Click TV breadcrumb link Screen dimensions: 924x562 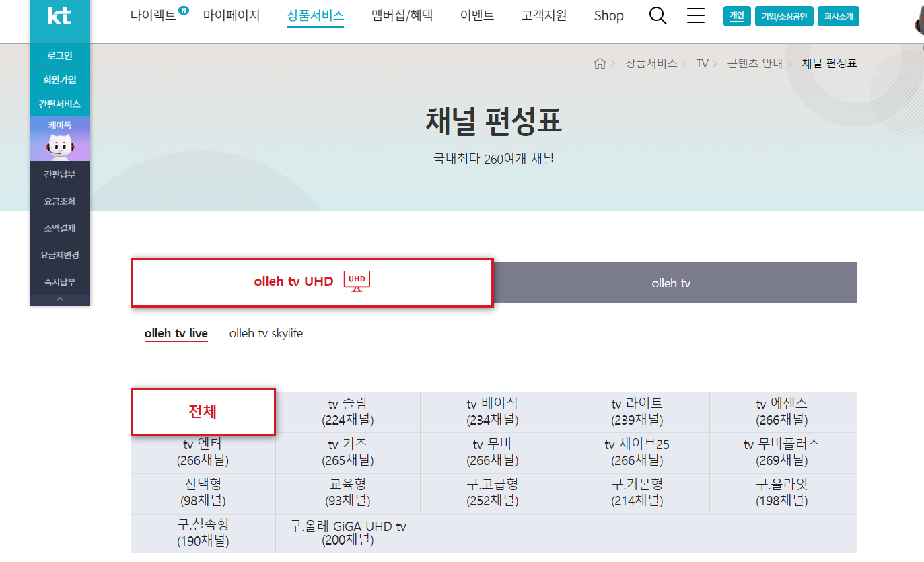pyautogui.click(x=703, y=63)
